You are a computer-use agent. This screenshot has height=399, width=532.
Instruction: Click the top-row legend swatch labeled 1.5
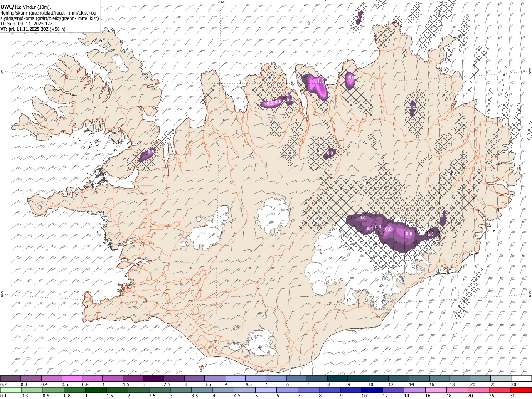click(x=133, y=378)
